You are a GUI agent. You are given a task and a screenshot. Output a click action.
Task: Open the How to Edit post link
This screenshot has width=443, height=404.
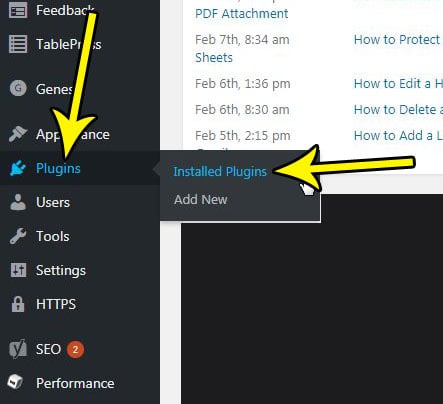[398, 84]
